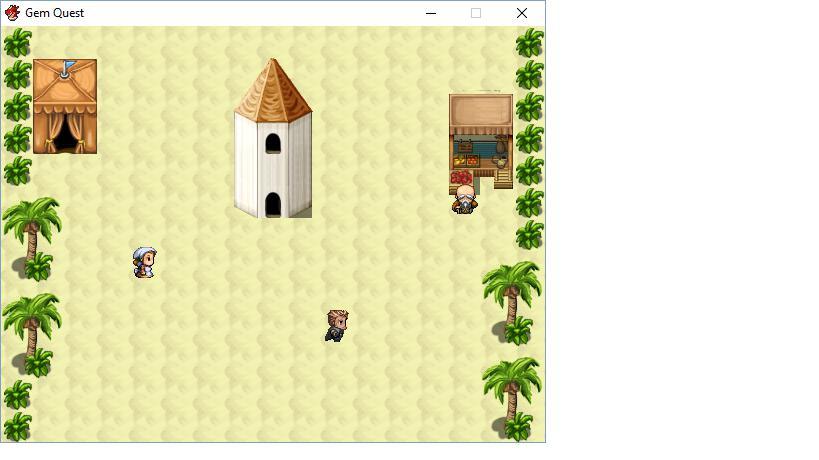
Task: Click the Gem Quest app icon in title bar
Action: 13,13
